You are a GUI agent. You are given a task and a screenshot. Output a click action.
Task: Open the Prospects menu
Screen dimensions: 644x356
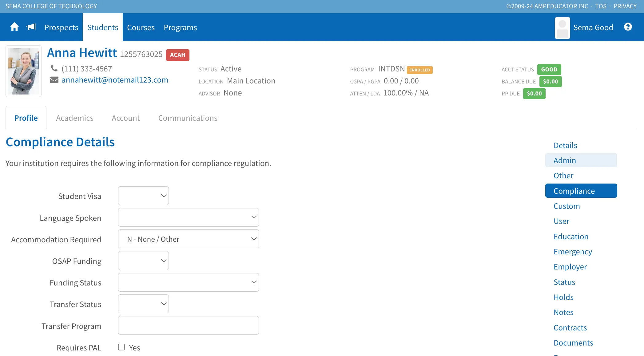click(x=61, y=27)
